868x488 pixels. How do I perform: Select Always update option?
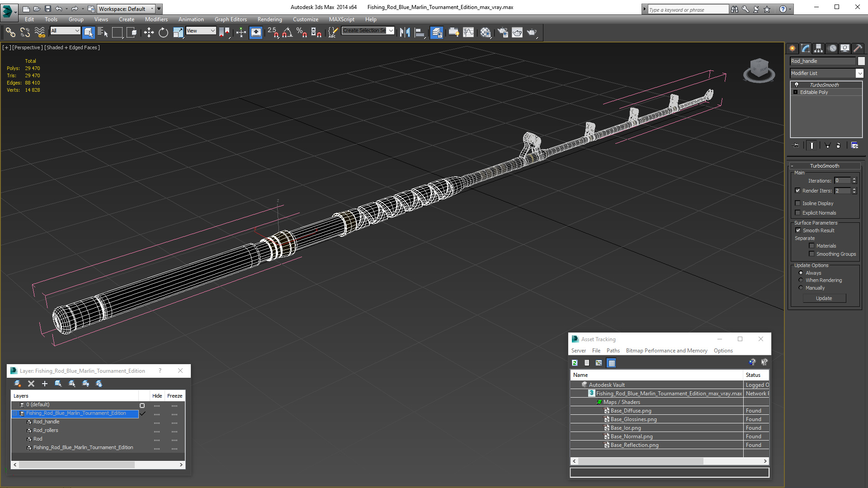[801, 273]
